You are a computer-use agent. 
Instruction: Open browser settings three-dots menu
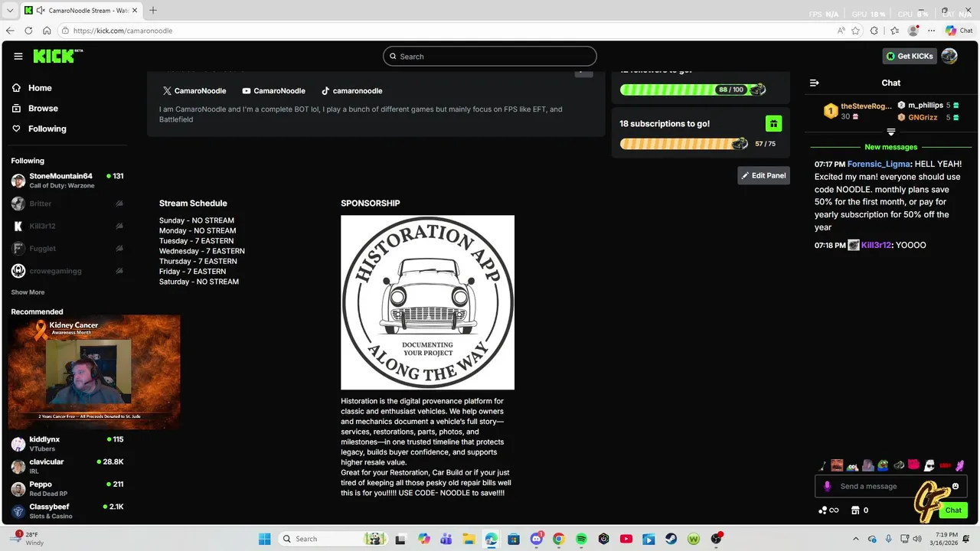point(931,31)
